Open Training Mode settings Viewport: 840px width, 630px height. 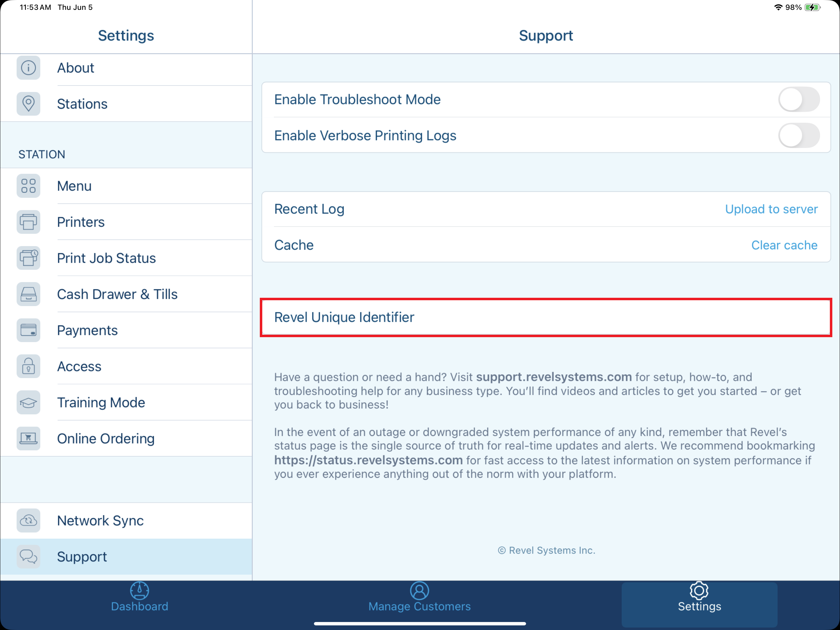126,402
